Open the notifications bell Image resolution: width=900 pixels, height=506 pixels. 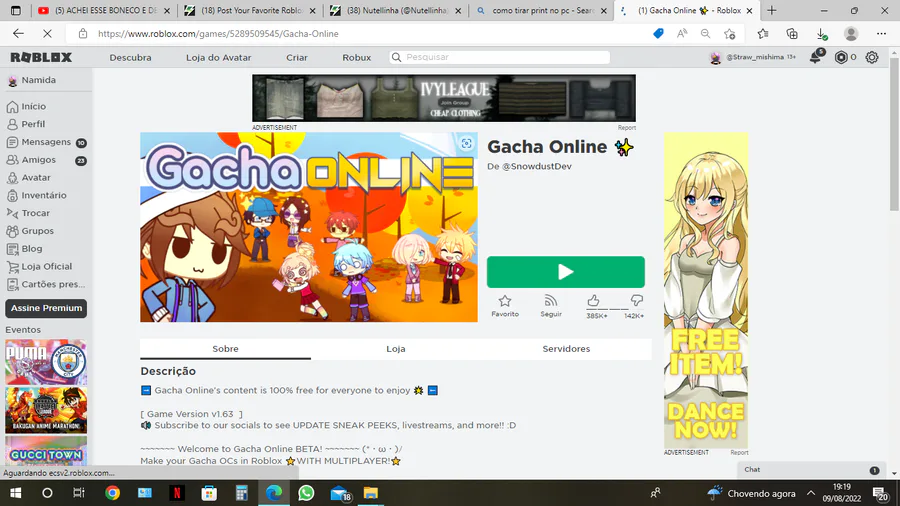click(816, 57)
